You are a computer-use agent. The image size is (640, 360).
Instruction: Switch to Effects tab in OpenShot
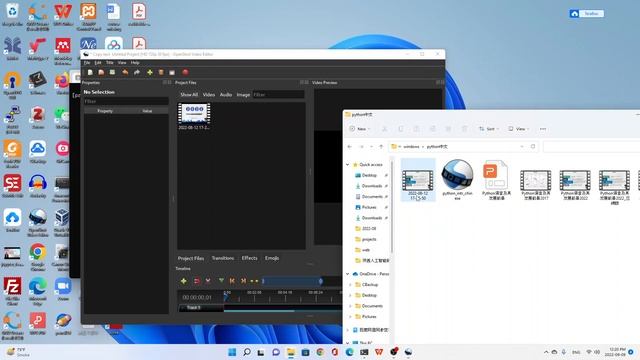tap(249, 258)
